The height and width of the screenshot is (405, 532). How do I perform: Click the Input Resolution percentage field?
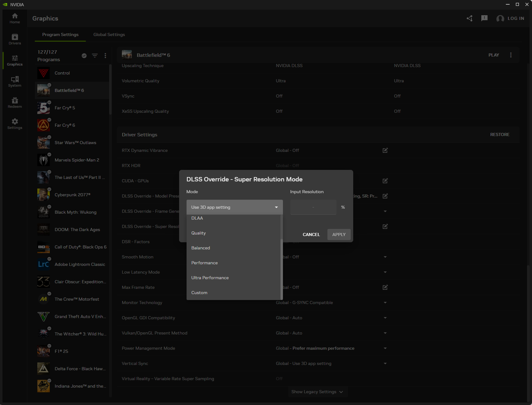click(313, 207)
